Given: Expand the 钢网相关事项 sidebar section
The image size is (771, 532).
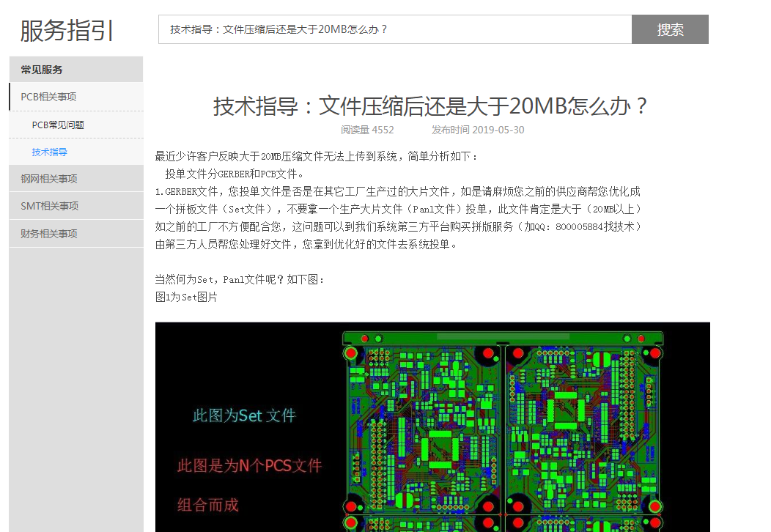Looking at the screenshot, I should 49,179.
